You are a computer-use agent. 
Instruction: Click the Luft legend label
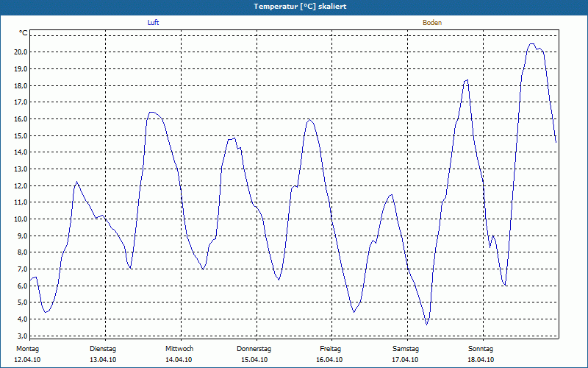[154, 23]
